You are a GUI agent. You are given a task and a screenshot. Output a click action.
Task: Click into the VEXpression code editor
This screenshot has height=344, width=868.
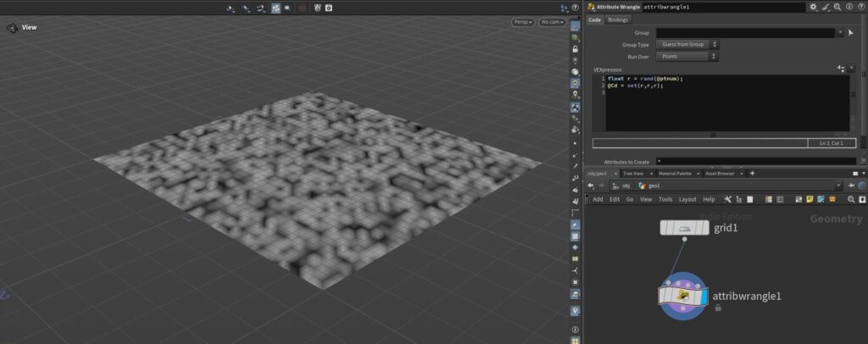(721, 106)
